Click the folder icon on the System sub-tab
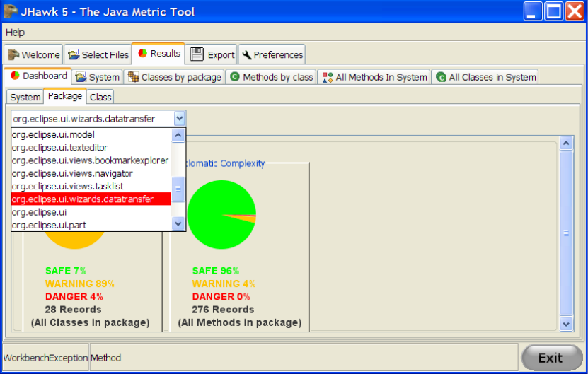 coord(81,77)
